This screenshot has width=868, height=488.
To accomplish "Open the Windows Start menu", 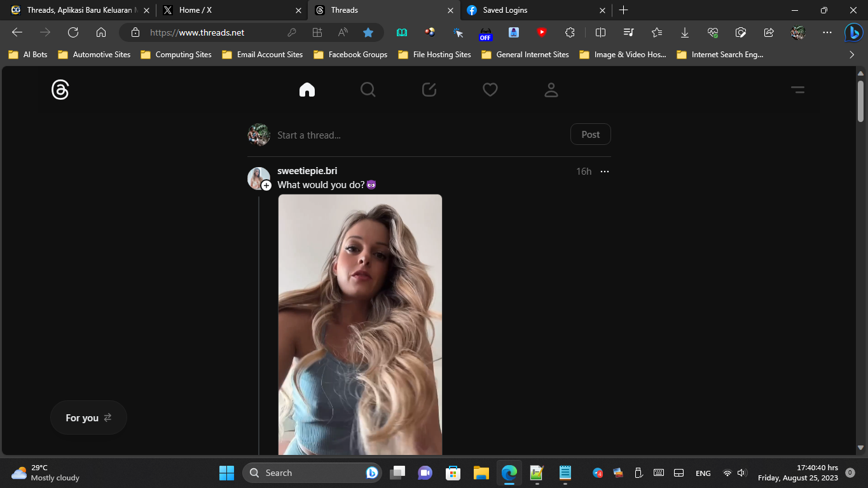I will click(226, 473).
